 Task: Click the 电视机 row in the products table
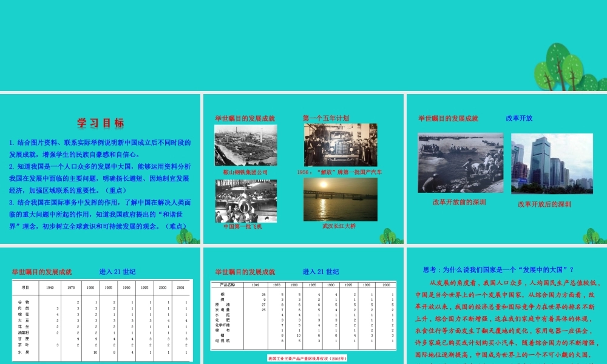303,341
